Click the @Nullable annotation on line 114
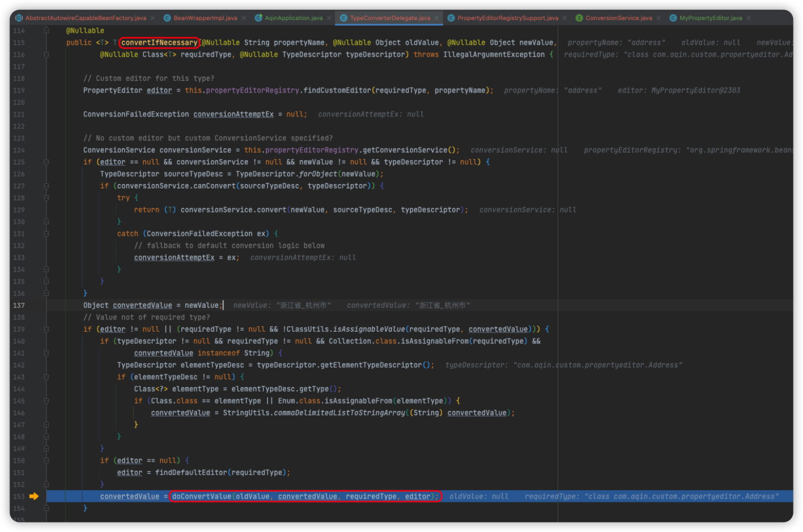Viewport: 803px width, 532px height. pyautogui.click(x=85, y=31)
